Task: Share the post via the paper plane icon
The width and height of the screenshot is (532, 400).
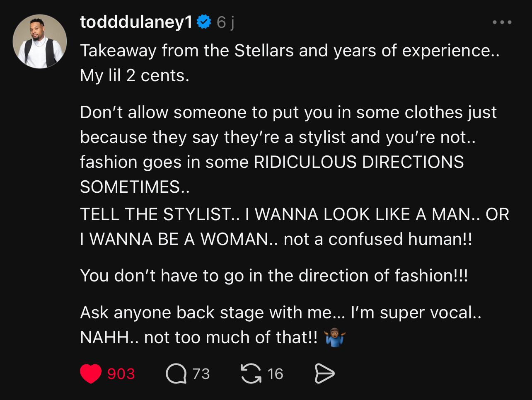Action: point(324,373)
